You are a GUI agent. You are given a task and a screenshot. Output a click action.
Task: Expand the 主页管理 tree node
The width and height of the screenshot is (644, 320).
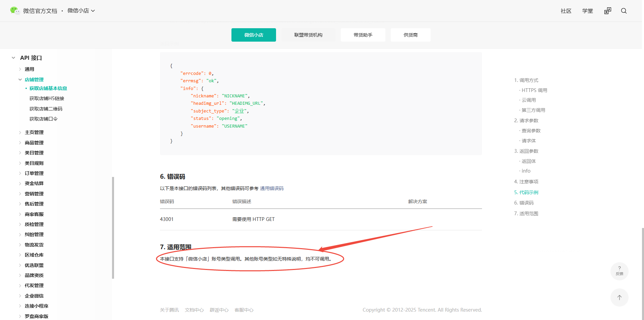tap(20, 133)
